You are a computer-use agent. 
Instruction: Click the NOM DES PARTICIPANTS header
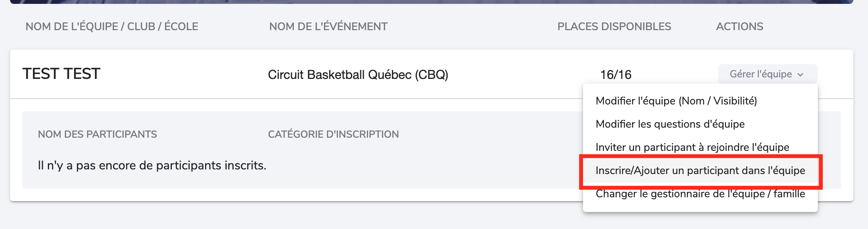coord(97,134)
